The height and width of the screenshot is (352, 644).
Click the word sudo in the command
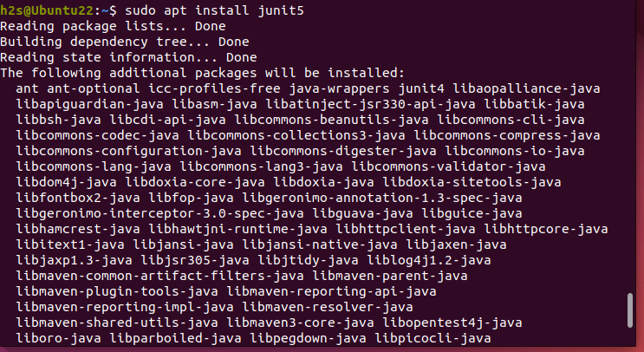point(139,10)
